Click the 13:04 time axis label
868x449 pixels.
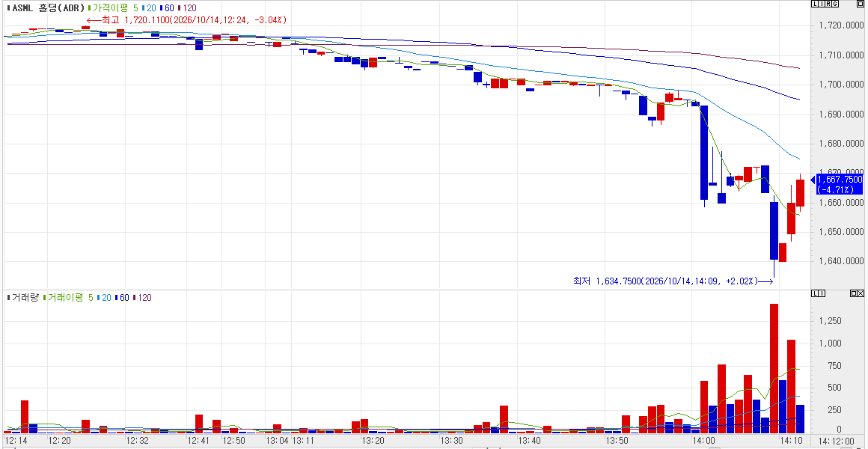pyautogui.click(x=276, y=442)
